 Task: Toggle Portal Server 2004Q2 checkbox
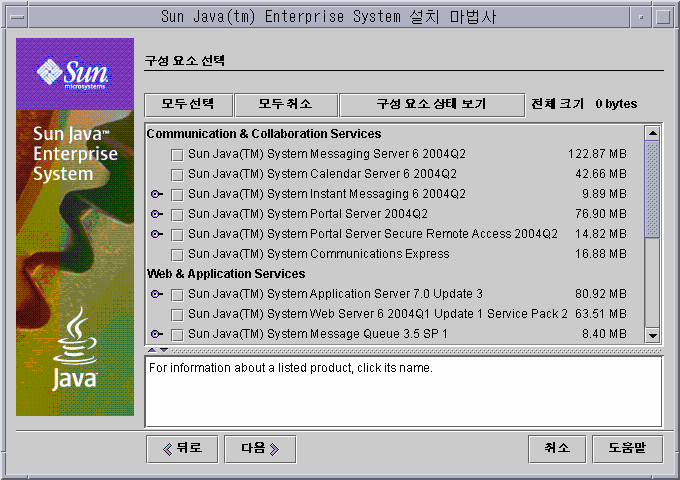click(177, 215)
